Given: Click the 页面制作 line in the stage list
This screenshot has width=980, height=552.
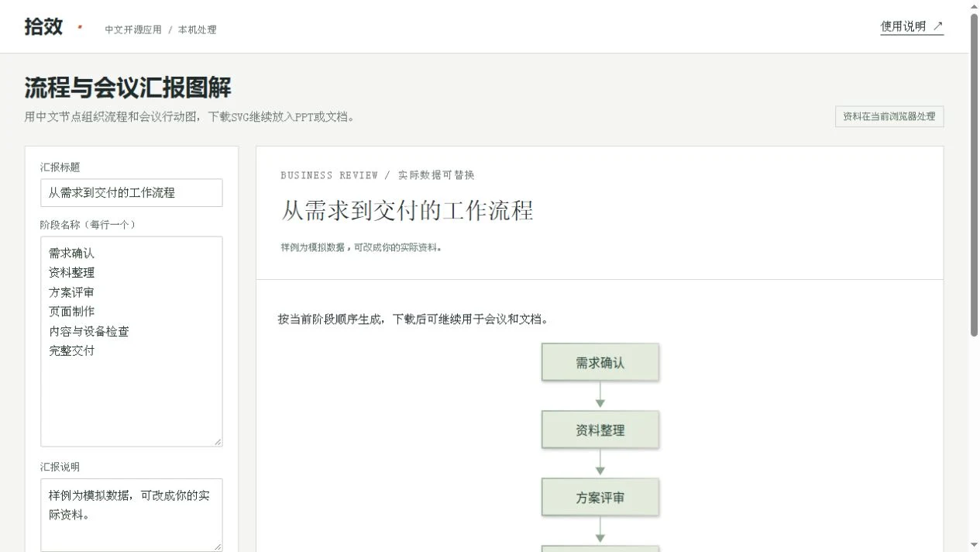Looking at the screenshot, I should 72,311.
